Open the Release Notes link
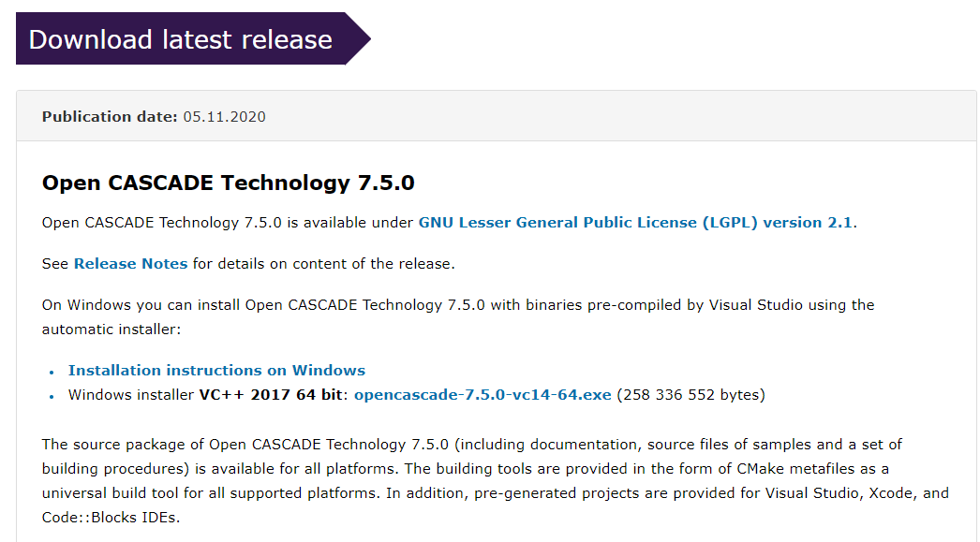The width and height of the screenshot is (980, 542). point(129,263)
